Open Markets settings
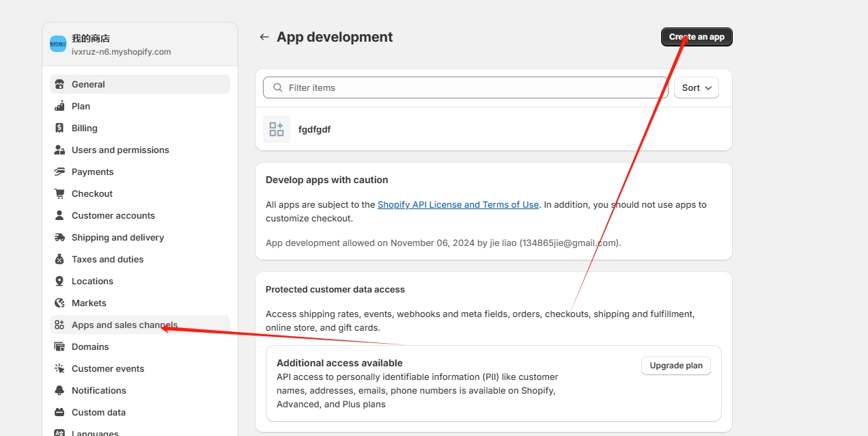Screen dimensions: 868x436 coord(140,303)
